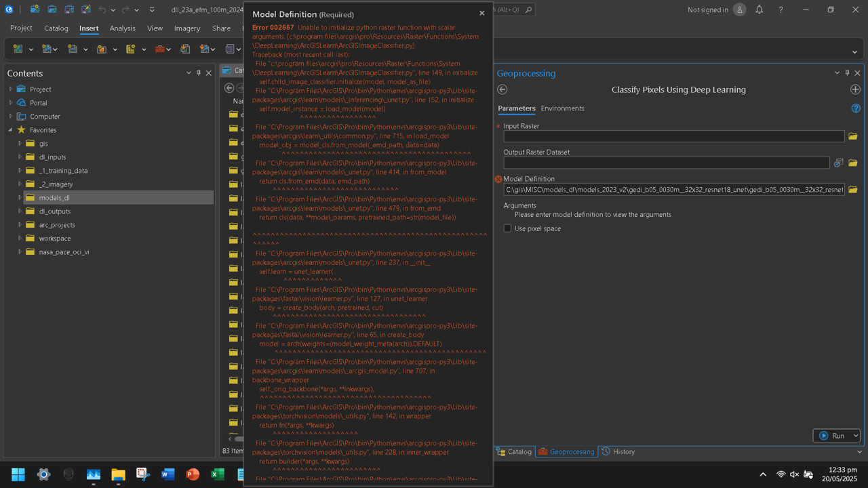This screenshot has height=488, width=868.
Task: Toggle auto-hide pin on the Geoprocessing pane
Action: point(847,73)
